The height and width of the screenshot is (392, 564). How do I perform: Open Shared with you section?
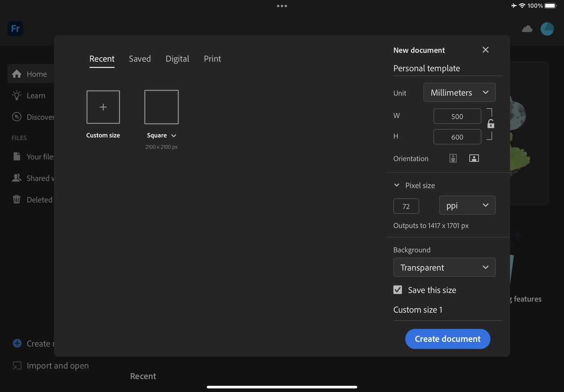click(17, 178)
